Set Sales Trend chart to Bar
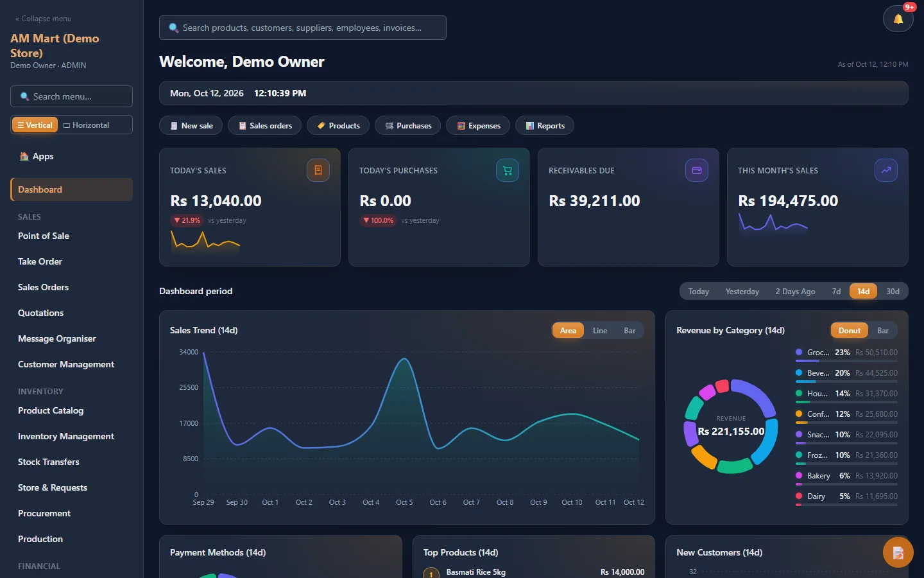This screenshot has width=924, height=578. coord(629,330)
